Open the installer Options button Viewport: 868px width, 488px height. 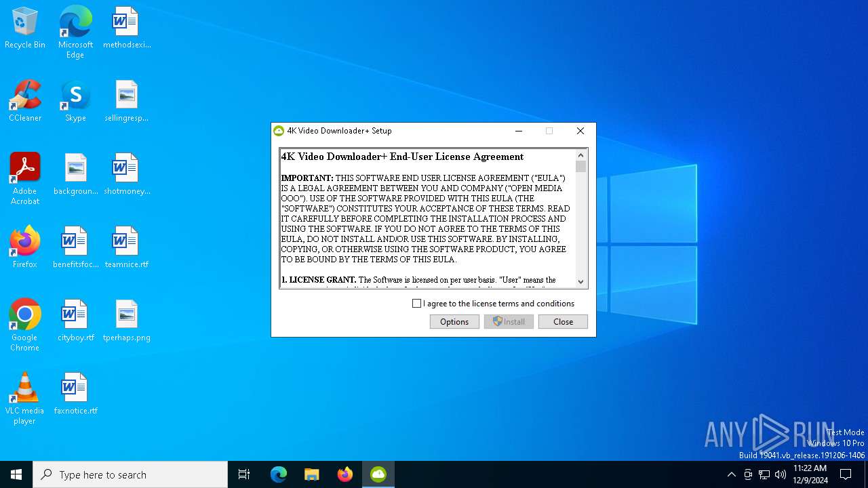[x=454, y=322]
